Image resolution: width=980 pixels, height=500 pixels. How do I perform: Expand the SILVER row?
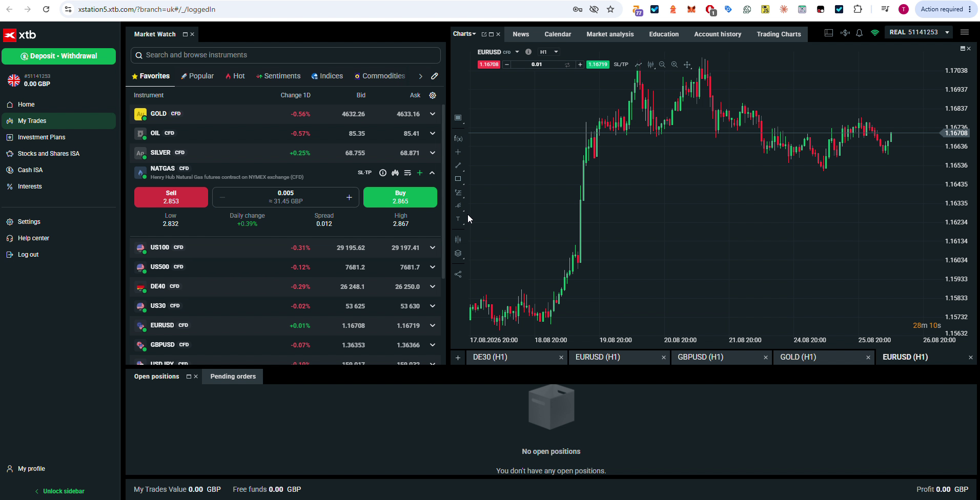(433, 153)
